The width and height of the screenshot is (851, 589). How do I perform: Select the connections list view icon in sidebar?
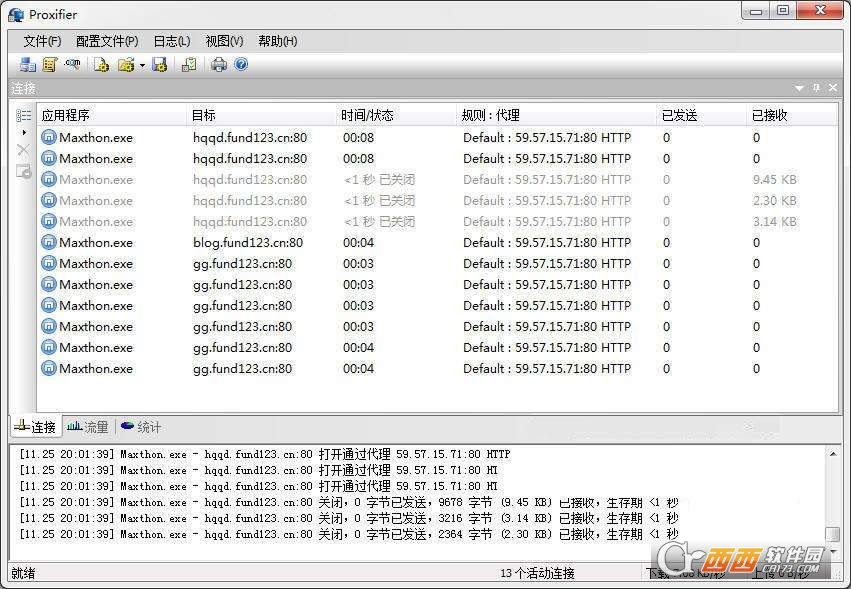(22, 115)
